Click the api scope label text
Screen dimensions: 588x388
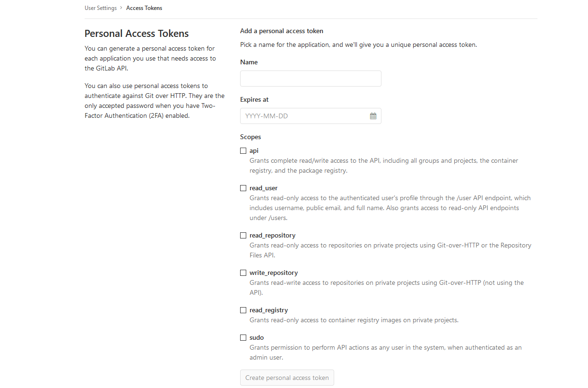[x=254, y=150]
